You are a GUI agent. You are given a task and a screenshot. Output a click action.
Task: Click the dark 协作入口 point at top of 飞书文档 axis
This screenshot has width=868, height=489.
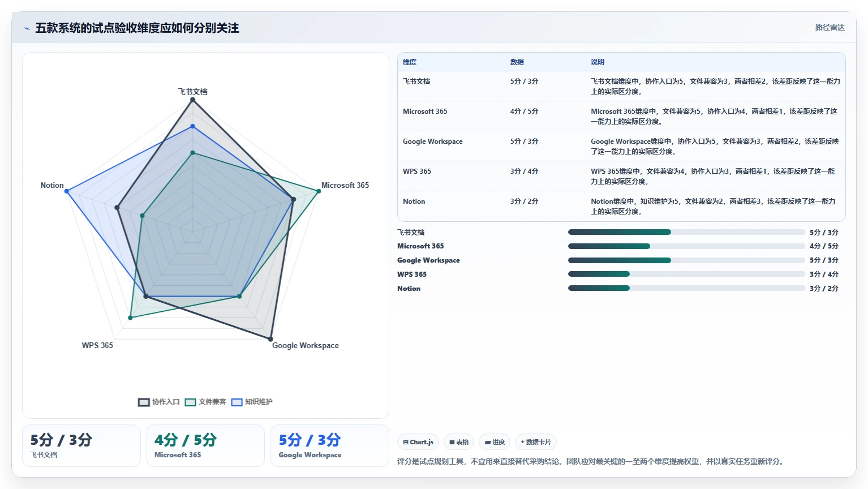coord(192,100)
